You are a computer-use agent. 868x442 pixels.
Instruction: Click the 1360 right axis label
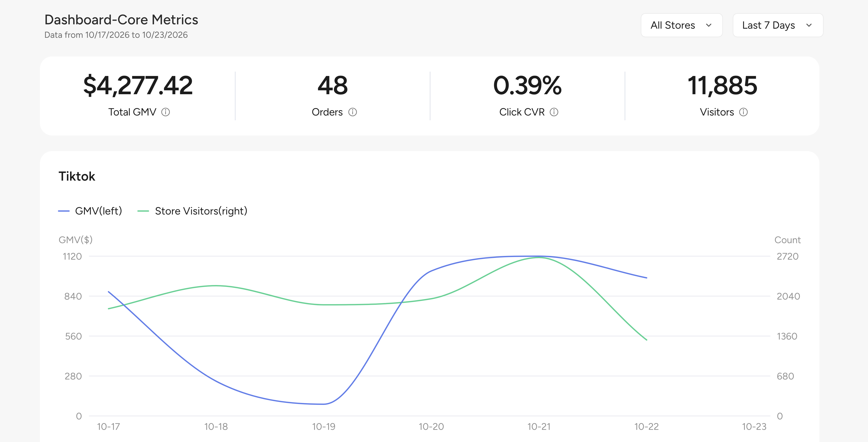tap(787, 336)
